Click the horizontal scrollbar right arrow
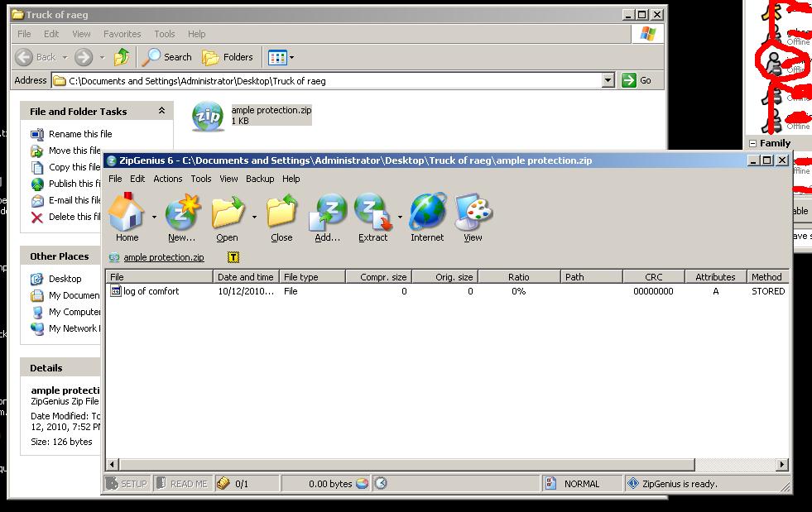The width and height of the screenshot is (812, 512). (x=781, y=465)
